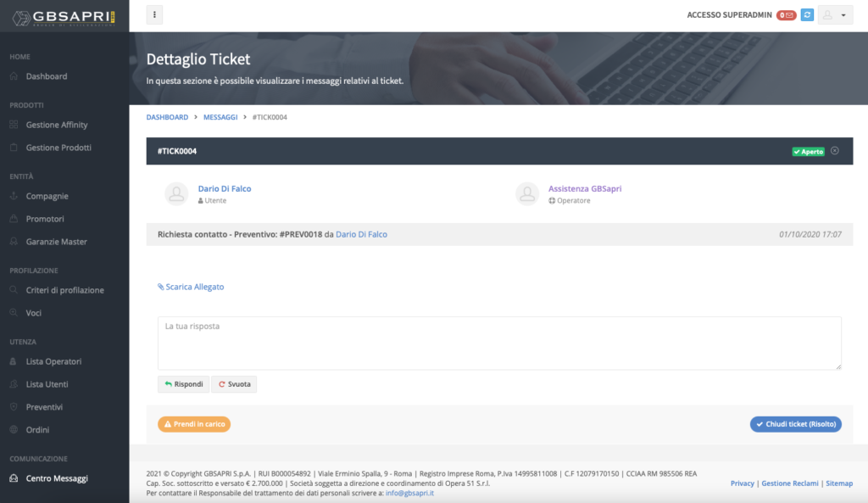
Task: Click the blue refresh icon
Action: coord(807,15)
